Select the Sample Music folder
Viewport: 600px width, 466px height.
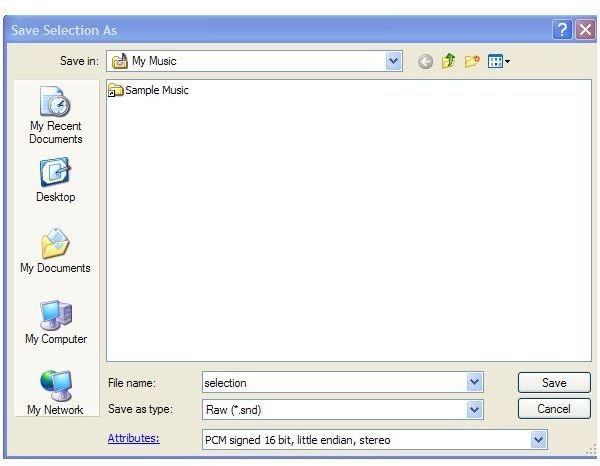148,90
